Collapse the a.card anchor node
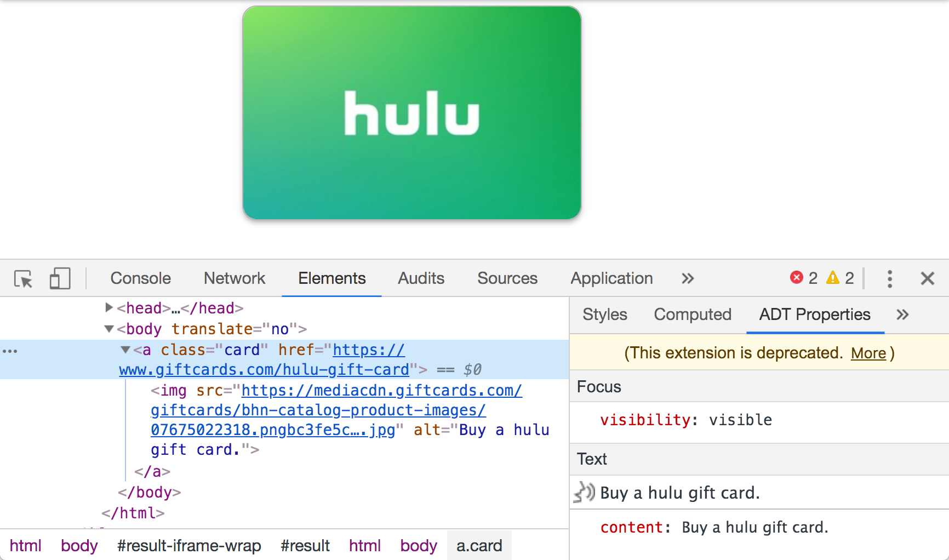 [x=125, y=350]
